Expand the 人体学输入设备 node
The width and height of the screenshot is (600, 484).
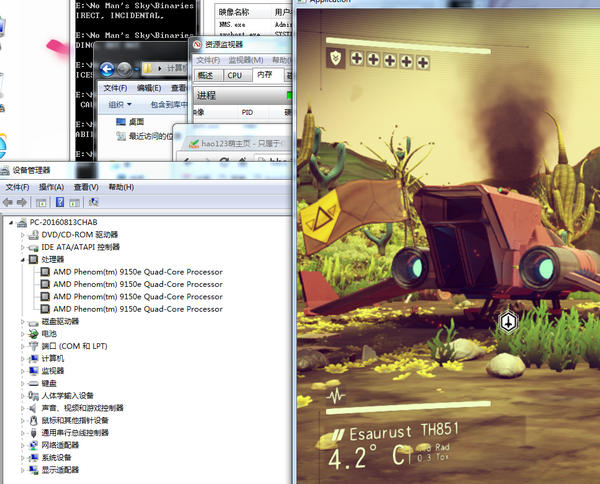coord(23,396)
